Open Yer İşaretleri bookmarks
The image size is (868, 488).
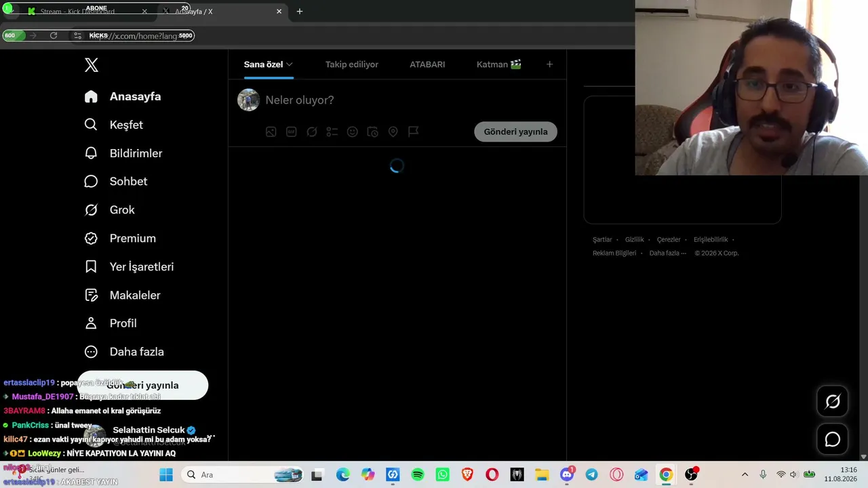129,267
